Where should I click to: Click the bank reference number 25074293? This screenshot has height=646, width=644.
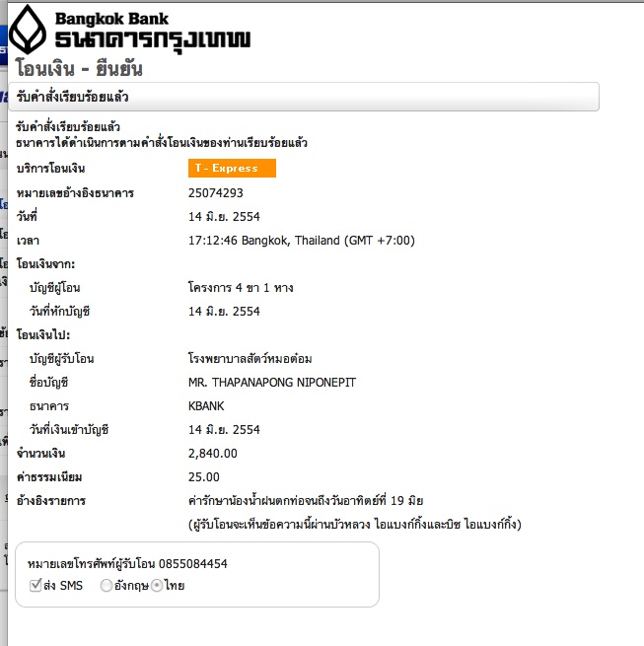coord(216,192)
